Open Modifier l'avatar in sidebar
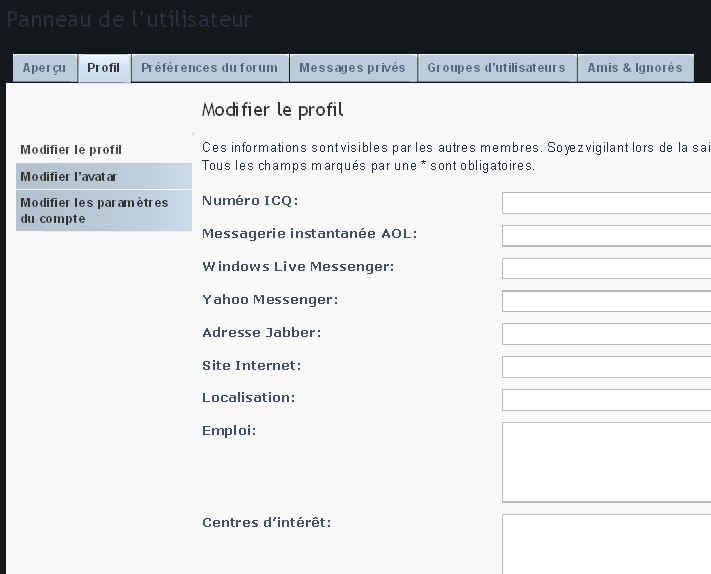Viewport: 711px width, 574px height. [104, 176]
